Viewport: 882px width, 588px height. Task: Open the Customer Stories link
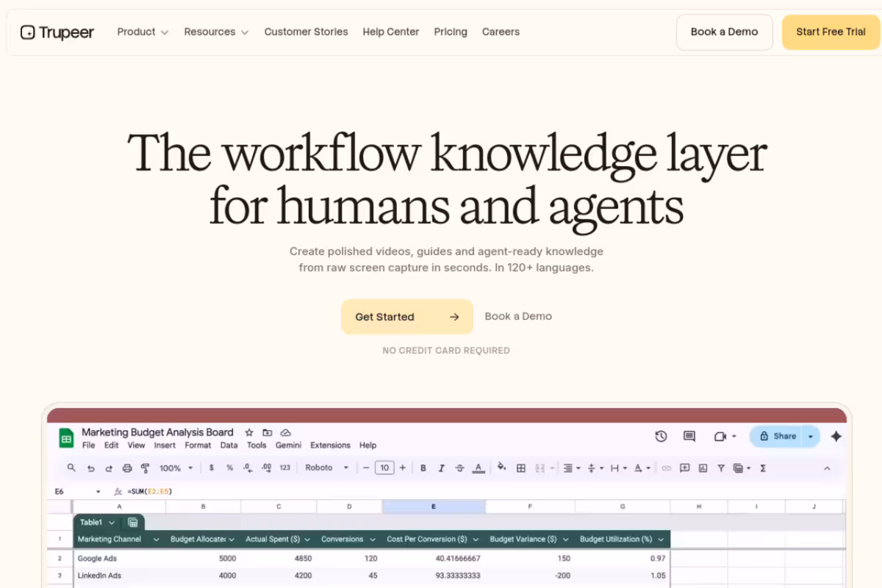[306, 32]
